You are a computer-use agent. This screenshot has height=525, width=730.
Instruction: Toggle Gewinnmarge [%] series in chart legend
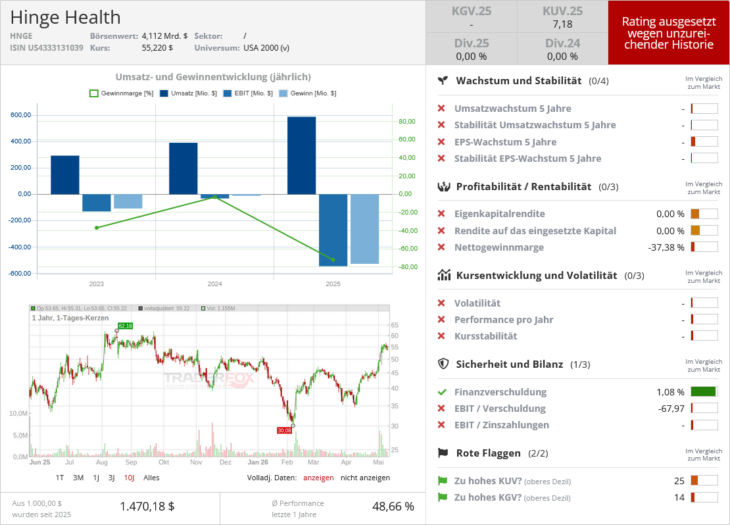click(121, 94)
